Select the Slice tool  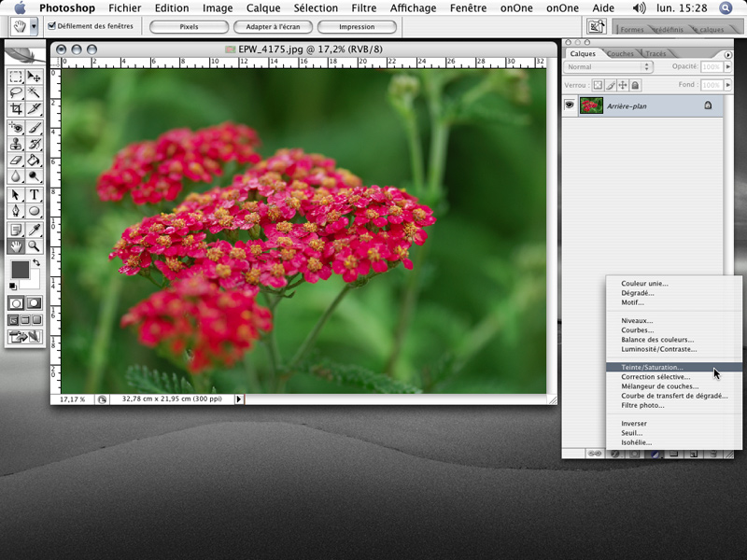click(x=34, y=108)
